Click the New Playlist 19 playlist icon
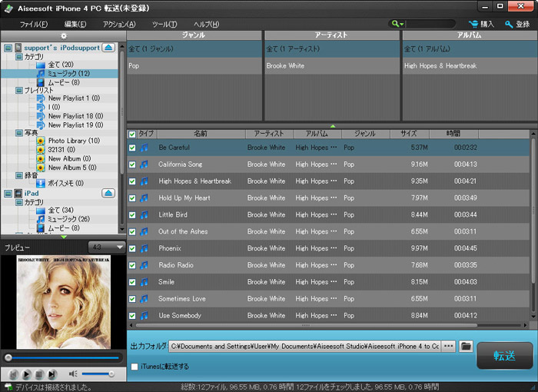This screenshot has width=538, height=392. (41, 125)
